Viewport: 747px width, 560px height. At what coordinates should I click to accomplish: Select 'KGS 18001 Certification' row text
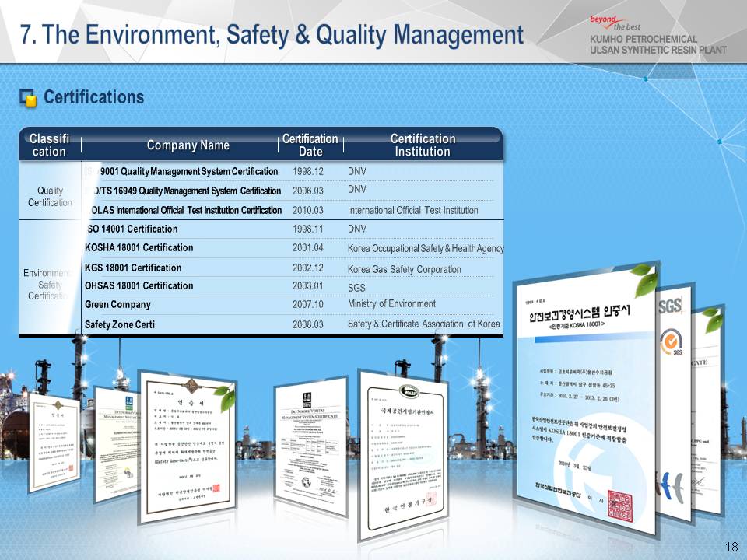[133, 268]
